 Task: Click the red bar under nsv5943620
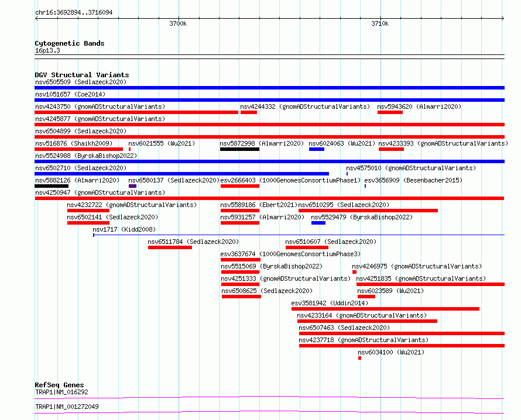(x=390, y=112)
